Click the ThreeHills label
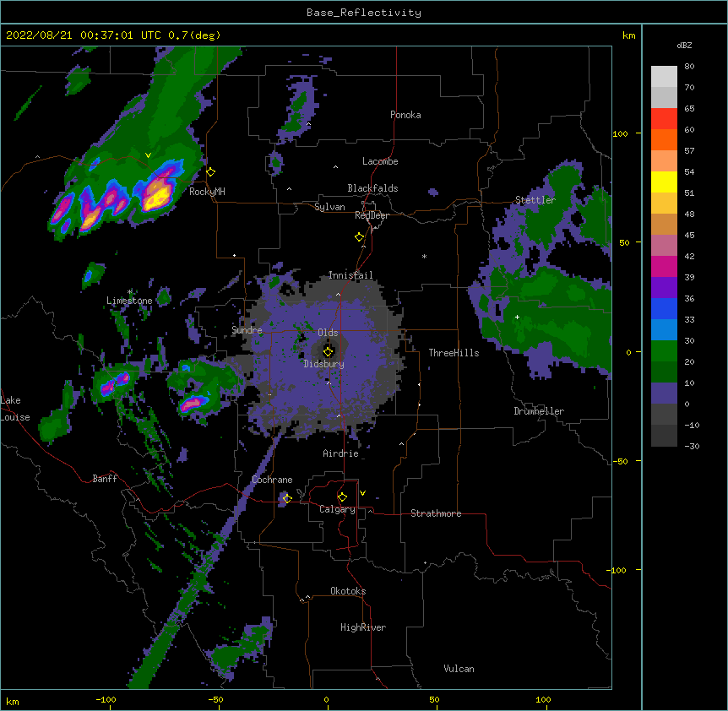This screenshot has height=711, width=728. pos(454,353)
